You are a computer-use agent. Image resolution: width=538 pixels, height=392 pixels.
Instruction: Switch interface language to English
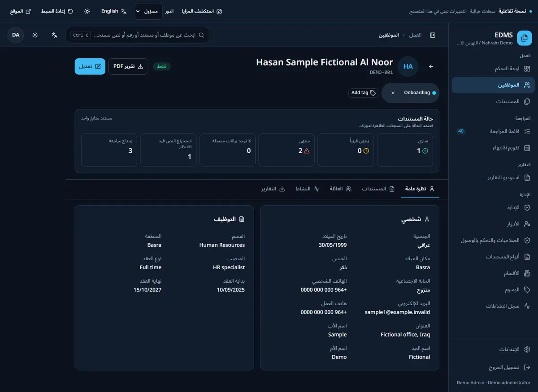click(114, 11)
